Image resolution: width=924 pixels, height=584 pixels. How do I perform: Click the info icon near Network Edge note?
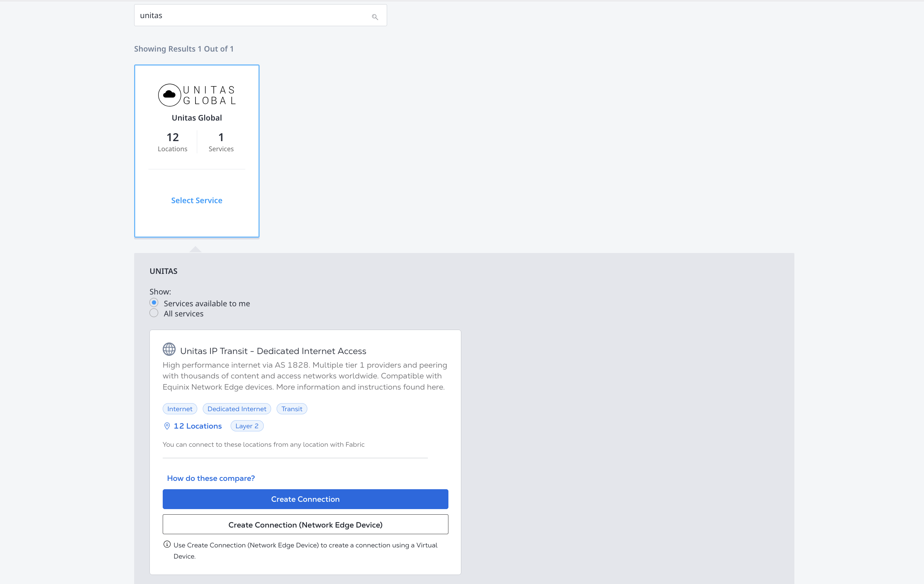pyautogui.click(x=167, y=545)
